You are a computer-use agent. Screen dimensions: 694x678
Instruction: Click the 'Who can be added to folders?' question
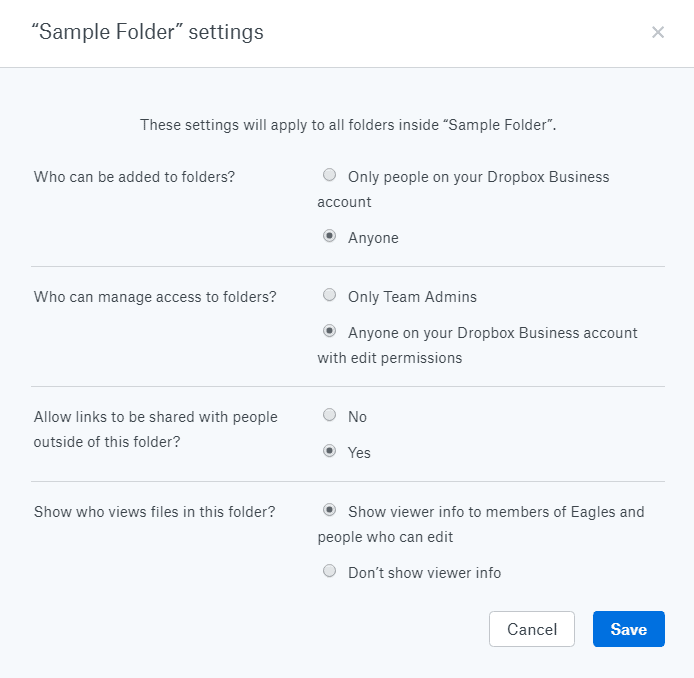pyautogui.click(x=135, y=177)
